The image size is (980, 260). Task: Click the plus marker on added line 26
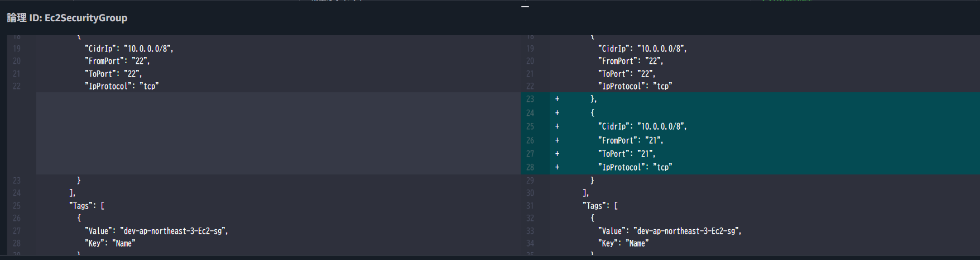(557, 140)
